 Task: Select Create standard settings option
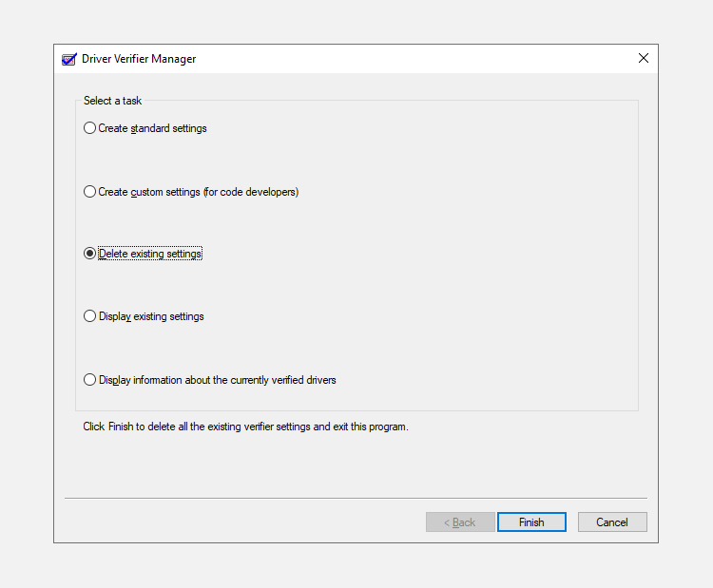tap(145, 128)
